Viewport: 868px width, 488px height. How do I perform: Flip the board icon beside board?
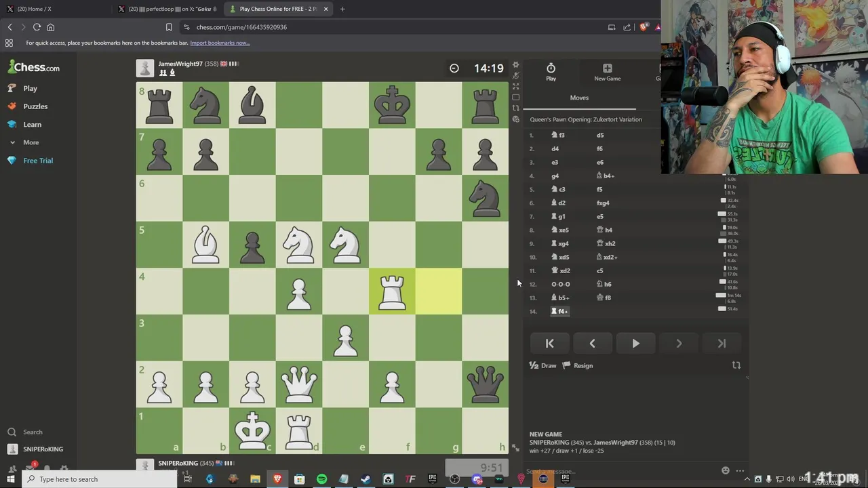pyautogui.click(x=515, y=108)
